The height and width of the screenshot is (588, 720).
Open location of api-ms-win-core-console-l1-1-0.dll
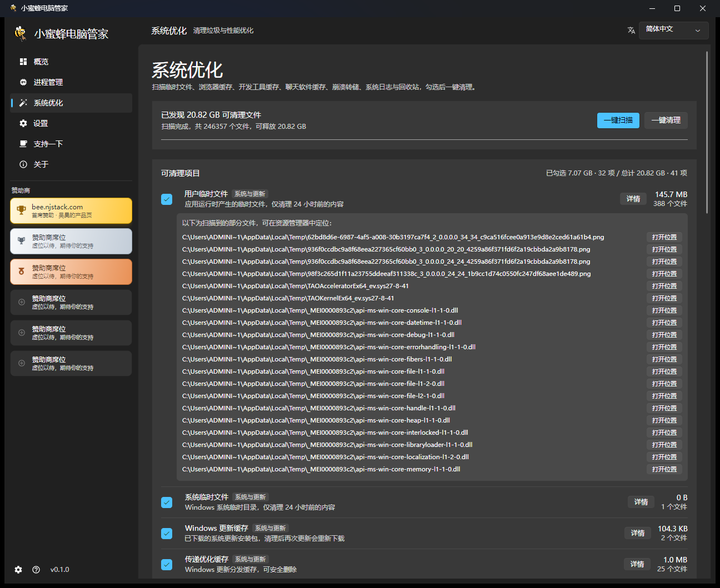(664, 310)
